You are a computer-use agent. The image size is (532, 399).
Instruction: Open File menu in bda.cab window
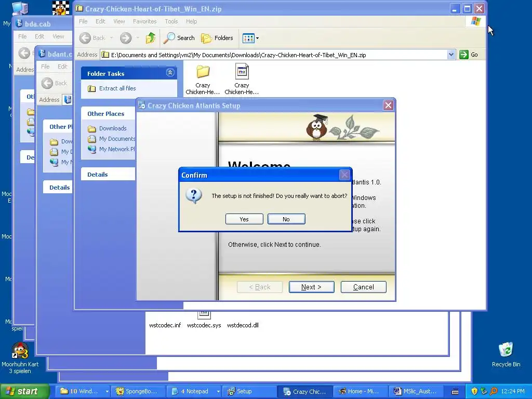22,36
